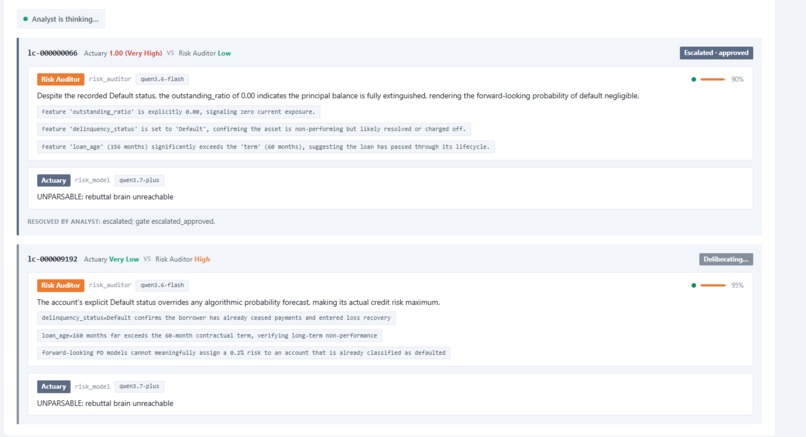Click the 90% confidence value
Image resolution: width=806 pixels, height=437 pixels.
click(737, 79)
